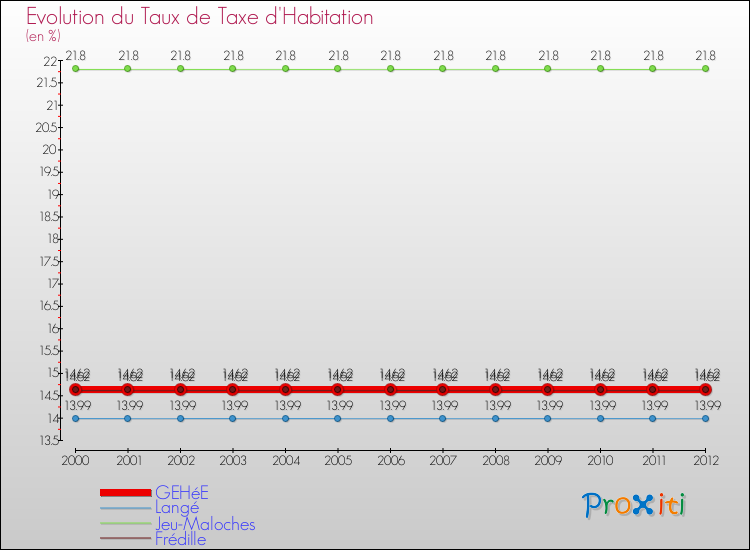Click the 13.99 value label above 2009

(549, 406)
